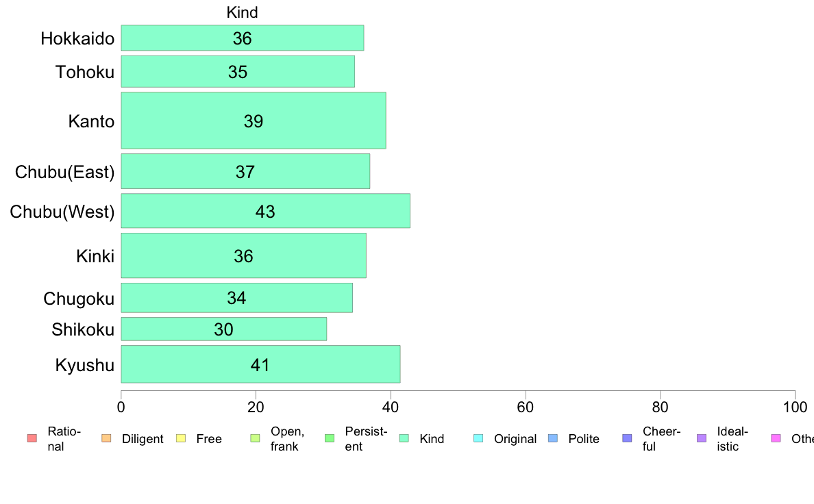
Task: Select the Tohoku bar showing 35
Action: [x=238, y=72]
